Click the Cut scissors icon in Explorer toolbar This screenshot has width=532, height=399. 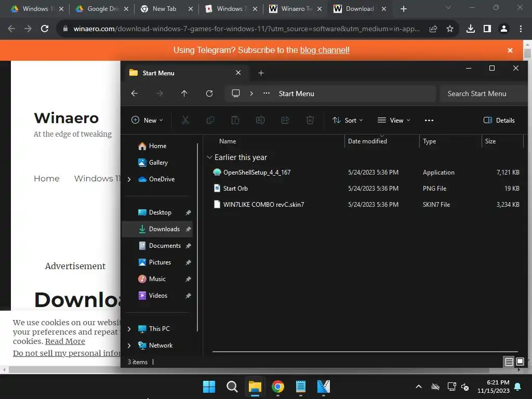185,120
